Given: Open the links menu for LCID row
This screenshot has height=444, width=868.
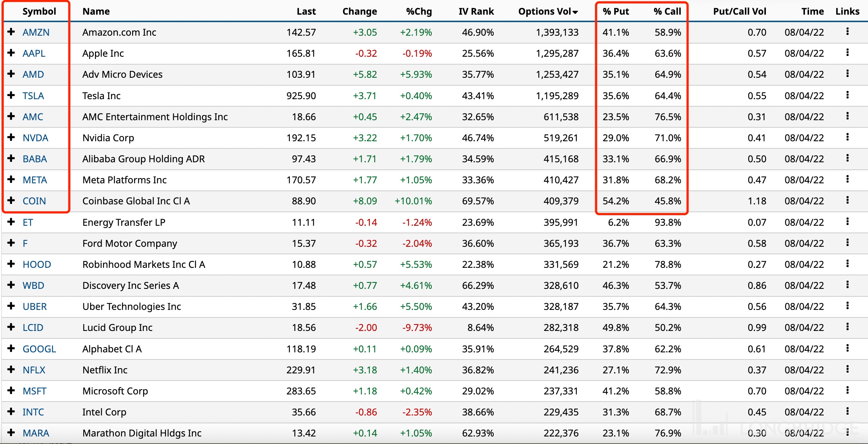Looking at the screenshot, I should pyautogui.click(x=847, y=327).
